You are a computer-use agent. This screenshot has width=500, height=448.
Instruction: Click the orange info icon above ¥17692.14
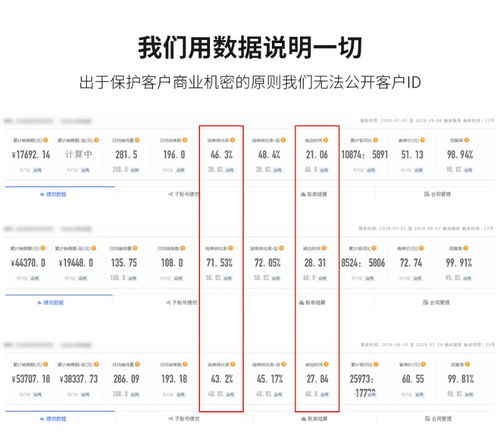[46, 140]
